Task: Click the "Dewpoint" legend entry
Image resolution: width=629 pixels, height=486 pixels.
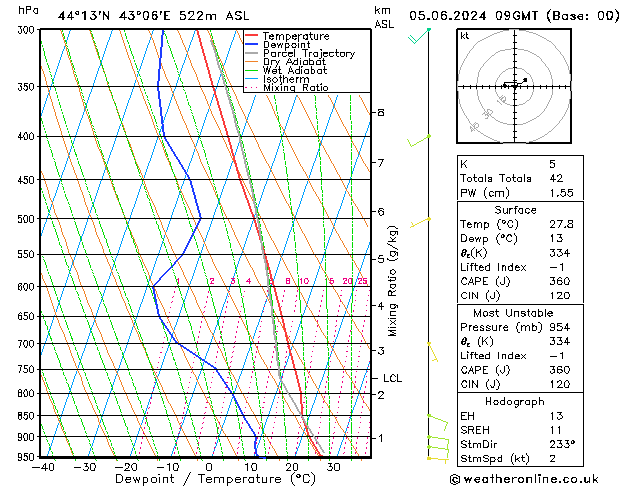Action: coord(286,45)
